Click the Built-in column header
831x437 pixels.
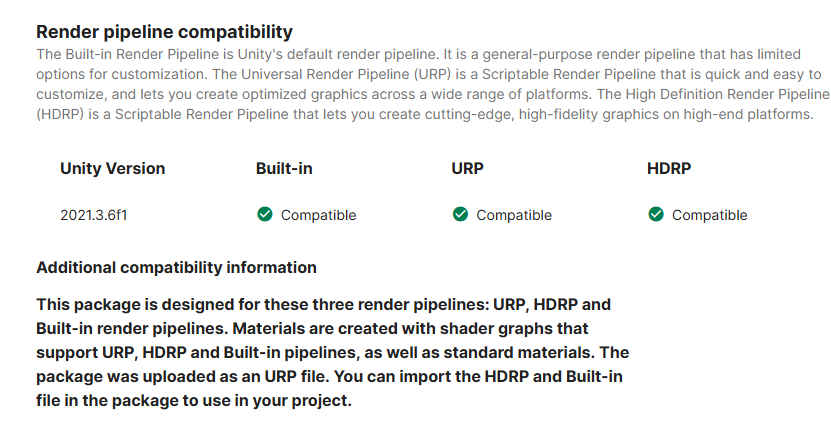(x=284, y=168)
